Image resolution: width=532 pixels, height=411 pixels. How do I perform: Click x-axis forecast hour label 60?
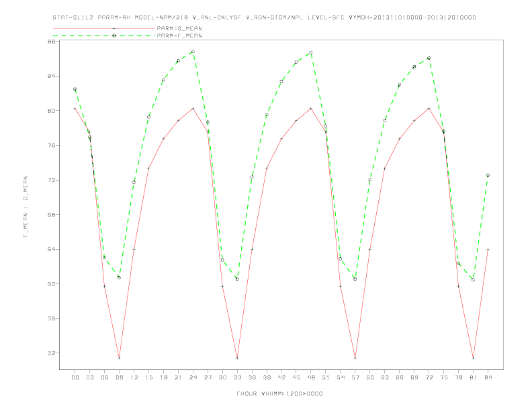coord(370,377)
